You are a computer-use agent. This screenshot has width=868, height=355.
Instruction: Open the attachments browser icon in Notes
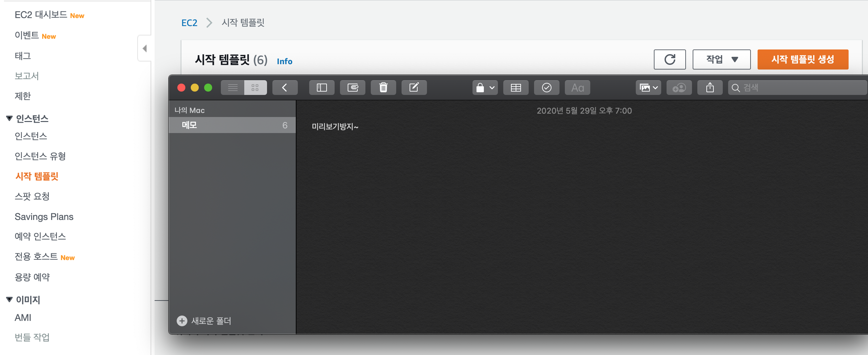coord(352,88)
